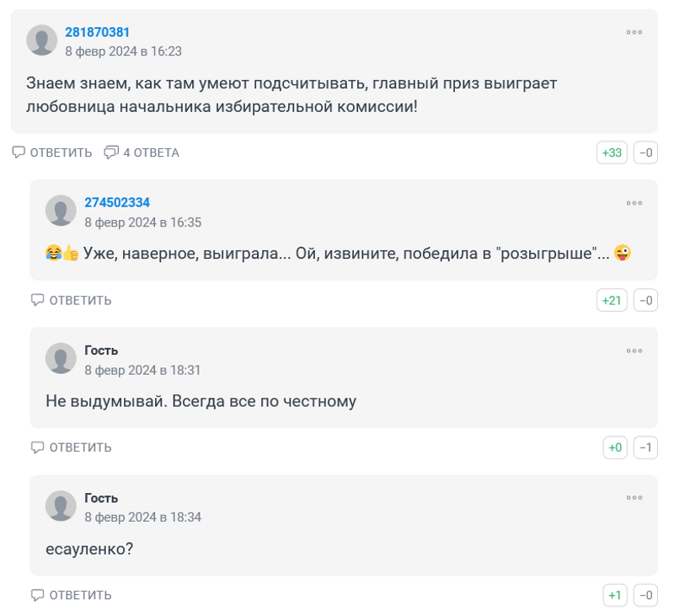Reply to the "есауленко?" guest comment

click(72, 595)
